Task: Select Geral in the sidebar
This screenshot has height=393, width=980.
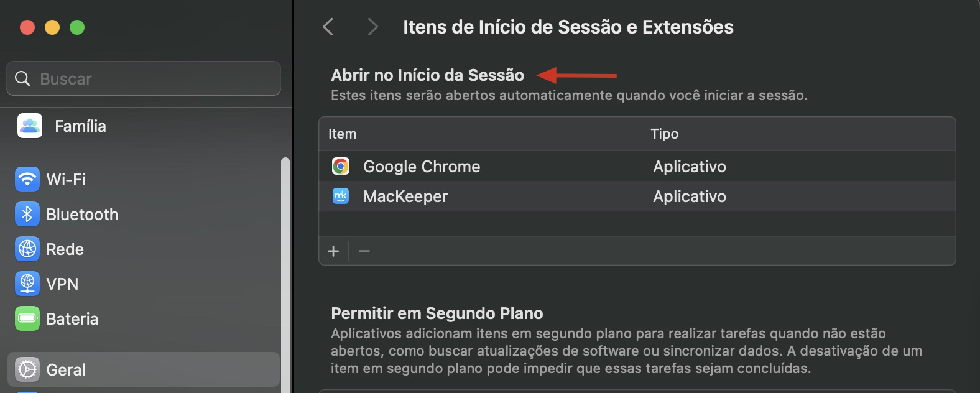Action: [65, 369]
